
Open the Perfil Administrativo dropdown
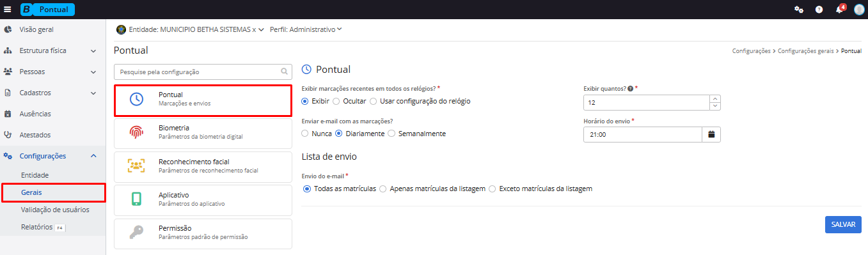tap(306, 29)
